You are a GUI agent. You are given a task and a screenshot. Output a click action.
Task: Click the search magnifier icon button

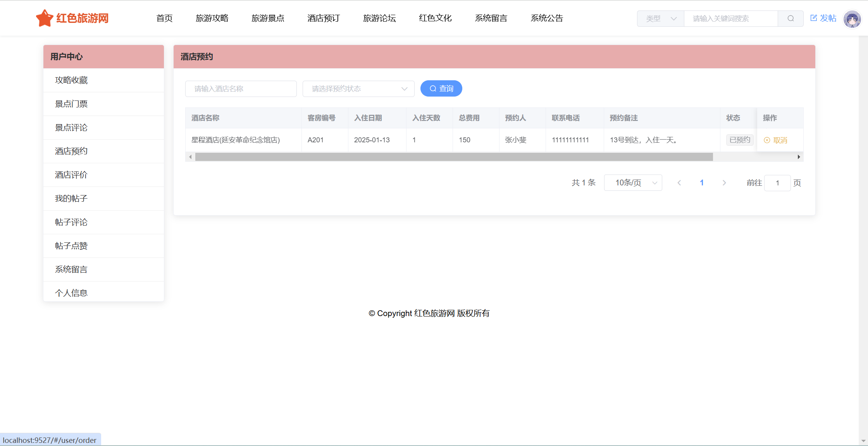coord(790,18)
